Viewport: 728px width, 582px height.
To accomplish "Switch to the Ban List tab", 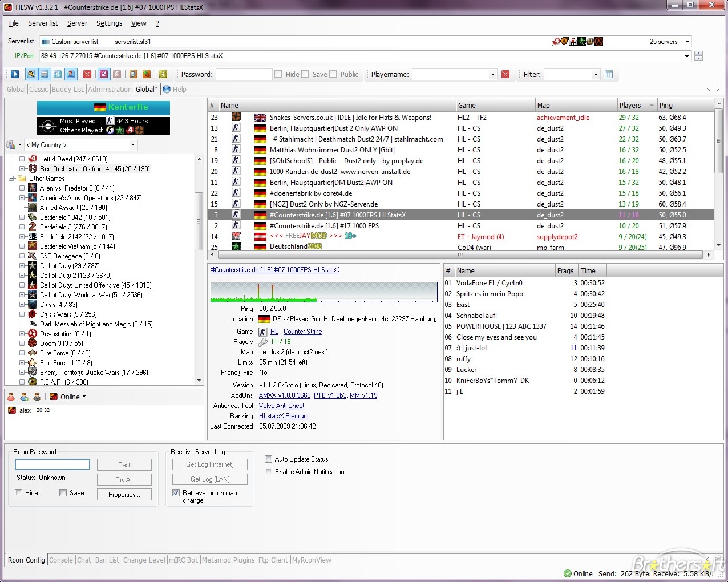I will point(107,560).
